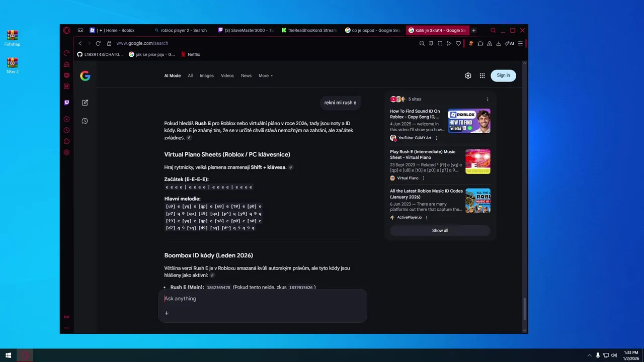
Task: Open the Netflix bookmark
Action: tap(191, 54)
